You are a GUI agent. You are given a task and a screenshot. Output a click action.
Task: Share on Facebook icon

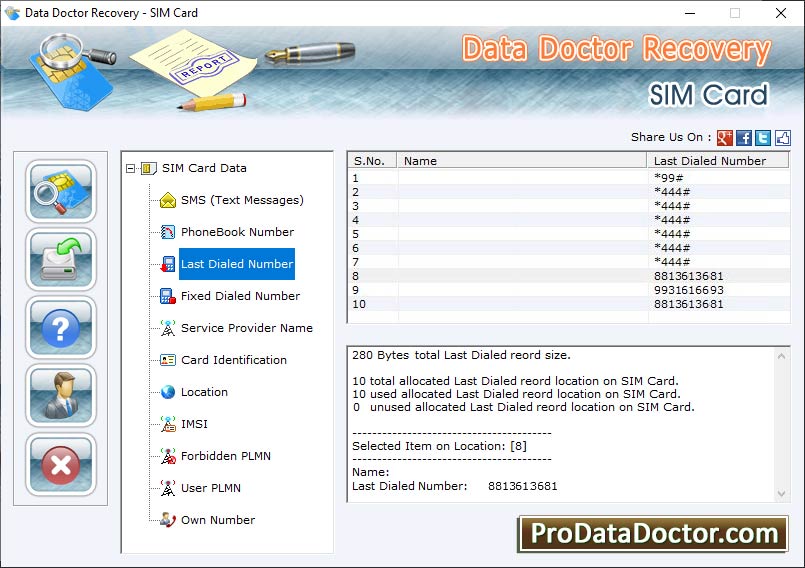click(743, 138)
